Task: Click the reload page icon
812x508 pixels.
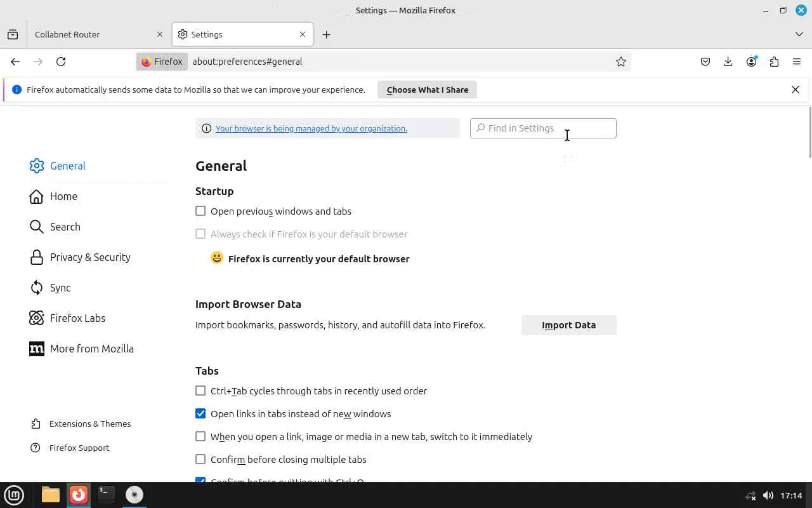Action: (x=61, y=62)
